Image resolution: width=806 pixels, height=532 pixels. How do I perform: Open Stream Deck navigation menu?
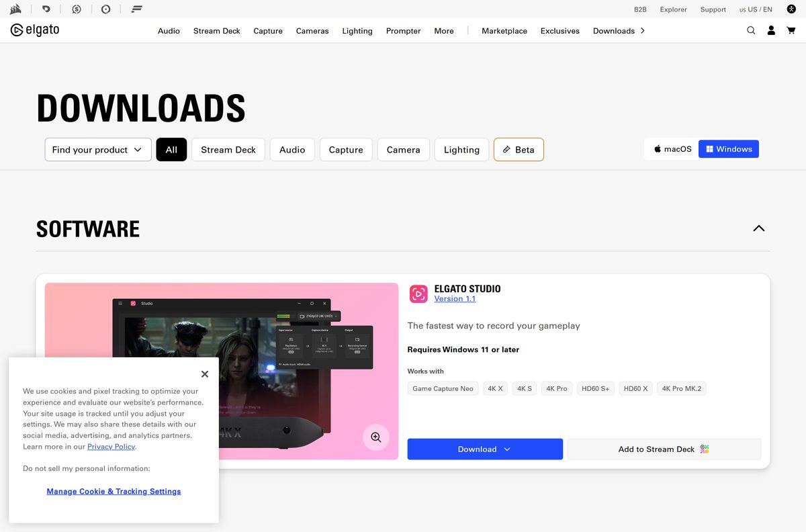(216, 31)
